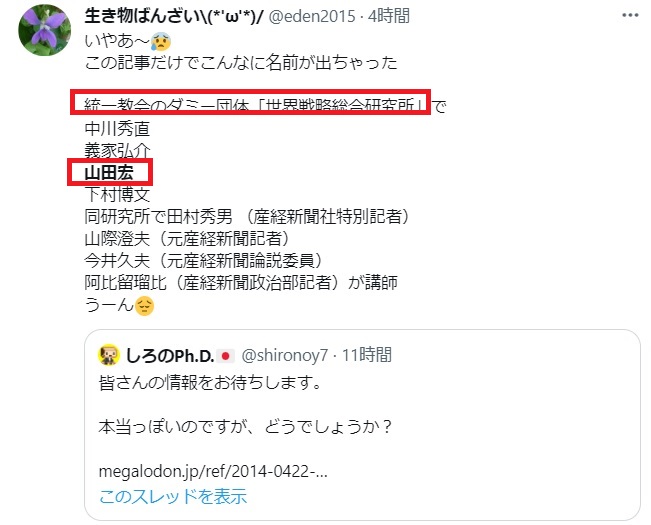Click the line 本当っぽいのですが、どうでしょうか？
The width and height of the screenshot is (651, 525).
(x=246, y=427)
